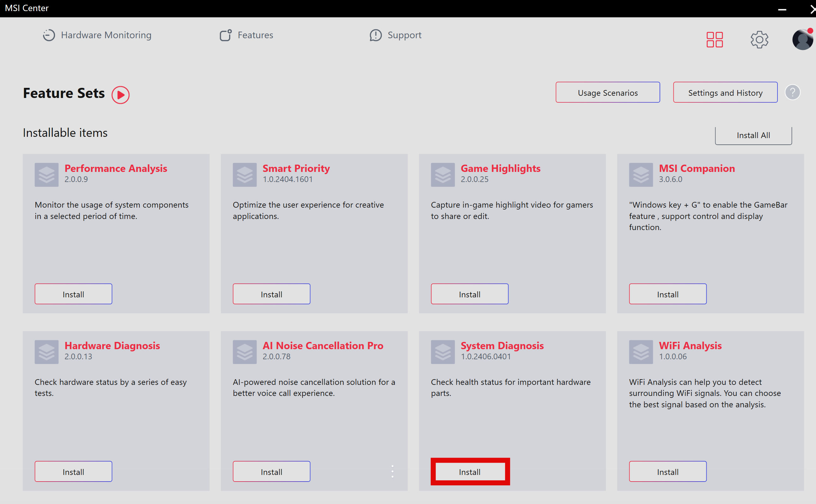Click the System Diagnosis layers icon
Image resolution: width=816 pixels, height=504 pixels.
[x=443, y=352]
